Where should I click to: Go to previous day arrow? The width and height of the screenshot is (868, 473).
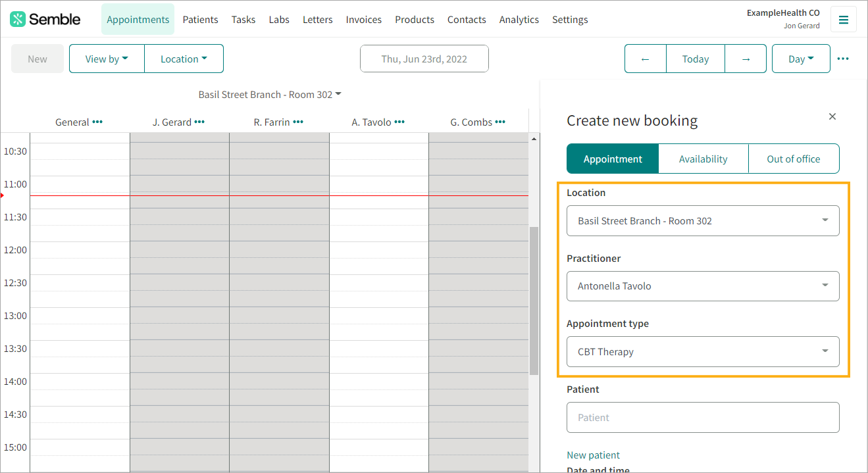tap(645, 59)
